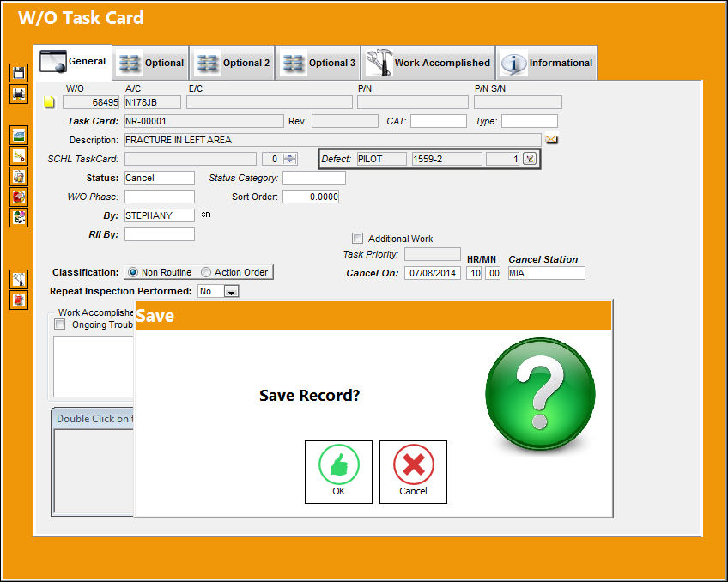Click the Status field showing Cancel
728x582 pixels.
tap(160, 178)
